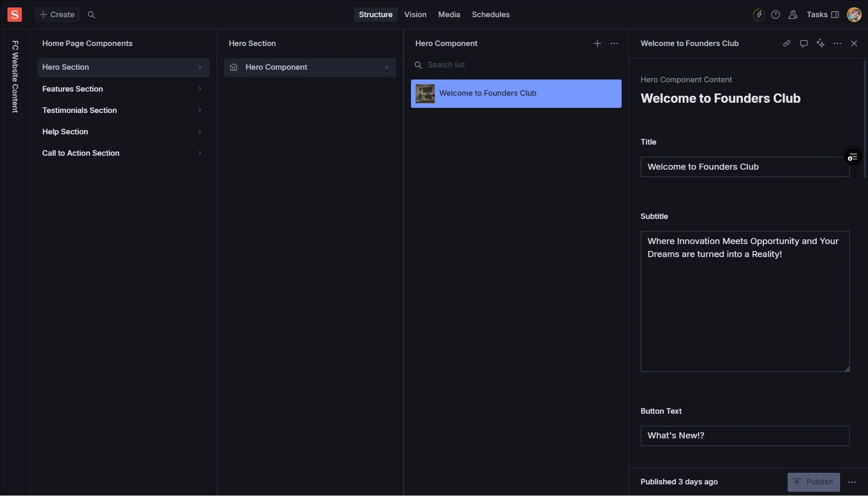Screen dimensions: 868x496
Task: Copy document link with chain icon
Action: click(x=787, y=43)
